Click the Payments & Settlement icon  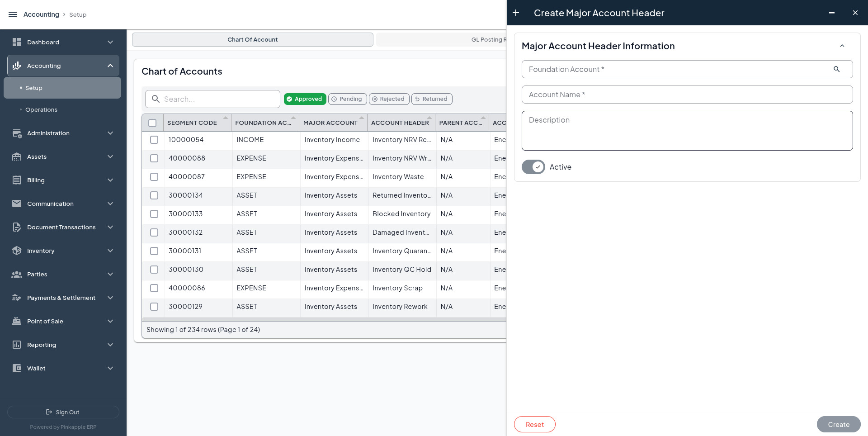click(x=17, y=298)
